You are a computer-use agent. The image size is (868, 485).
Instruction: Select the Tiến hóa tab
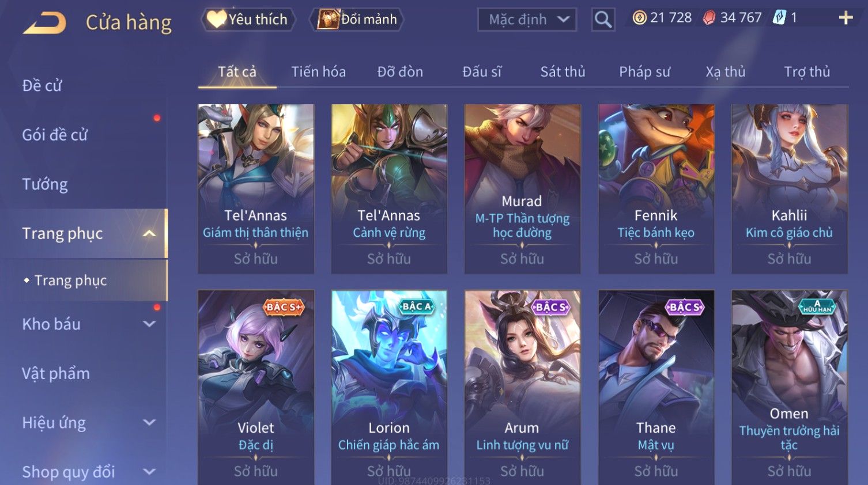(318, 72)
